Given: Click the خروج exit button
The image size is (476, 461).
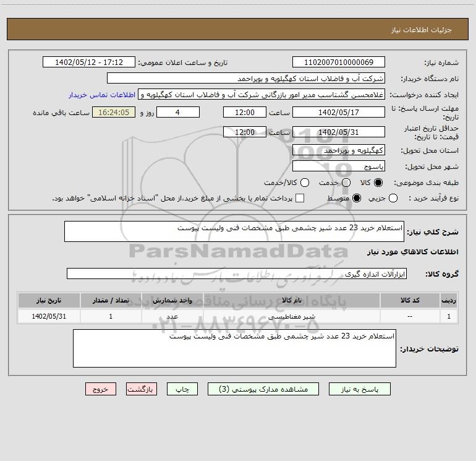Looking at the screenshot, I should [101, 389].
